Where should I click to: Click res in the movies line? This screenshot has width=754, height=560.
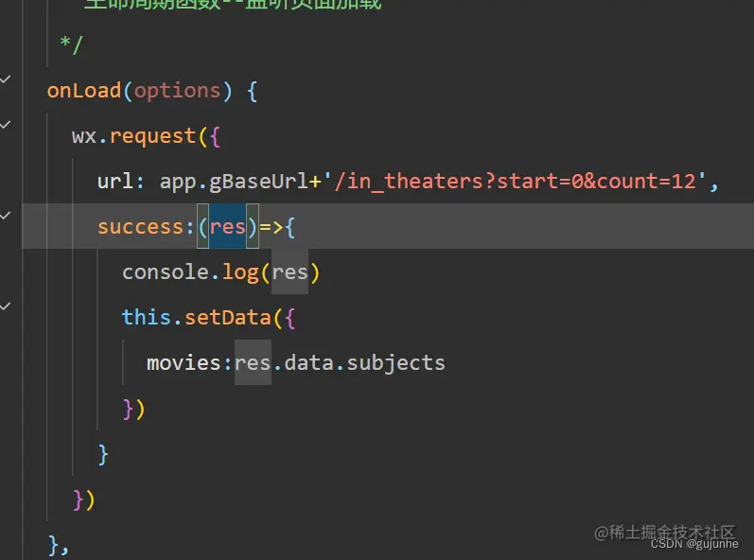coord(253,363)
